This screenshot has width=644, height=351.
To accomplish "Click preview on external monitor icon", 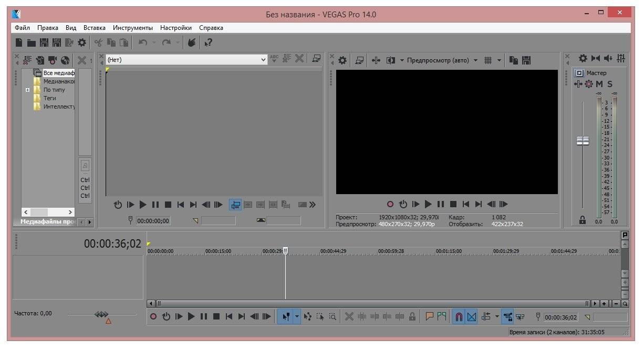I will pyautogui.click(x=359, y=60).
